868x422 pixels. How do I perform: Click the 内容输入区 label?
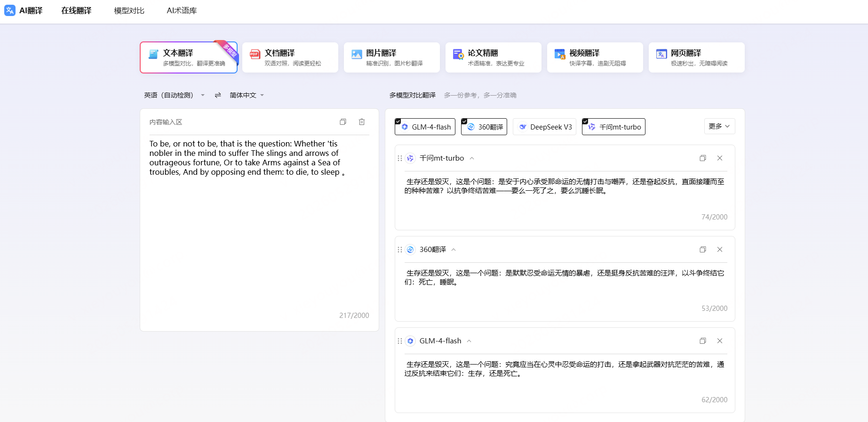166,122
